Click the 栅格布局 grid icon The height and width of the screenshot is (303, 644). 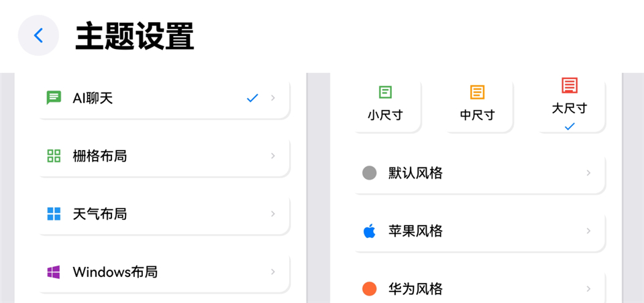(54, 156)
